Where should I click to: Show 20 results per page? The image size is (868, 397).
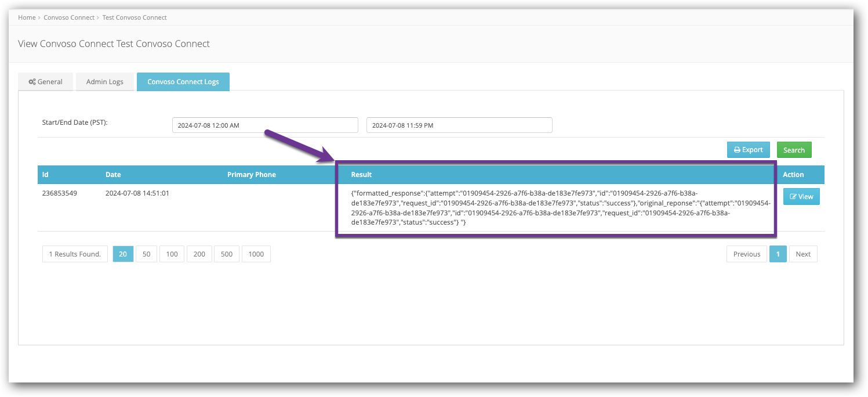(x=123, y=254)
